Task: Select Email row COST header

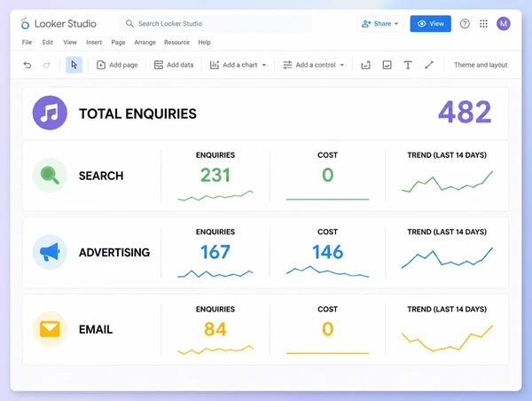Action: [x=328, y=310]
